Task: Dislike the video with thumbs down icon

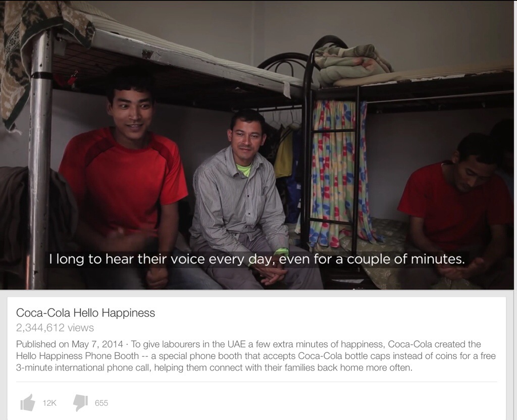Action: [80, 403]
